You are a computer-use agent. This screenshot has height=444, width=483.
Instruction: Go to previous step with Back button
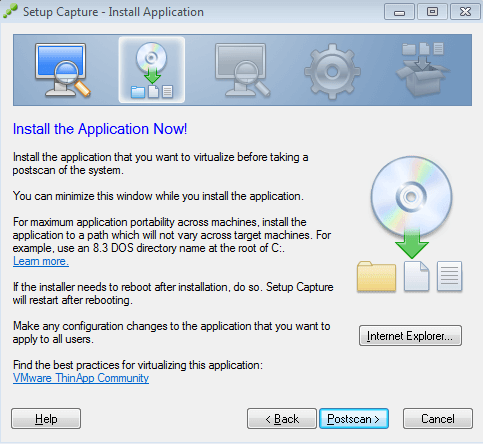pos(282,418)
